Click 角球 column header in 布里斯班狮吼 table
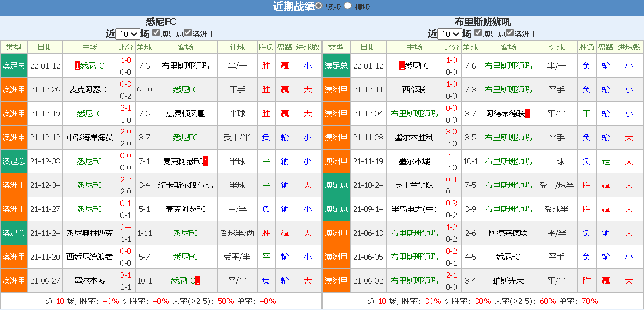 point(471,47)
